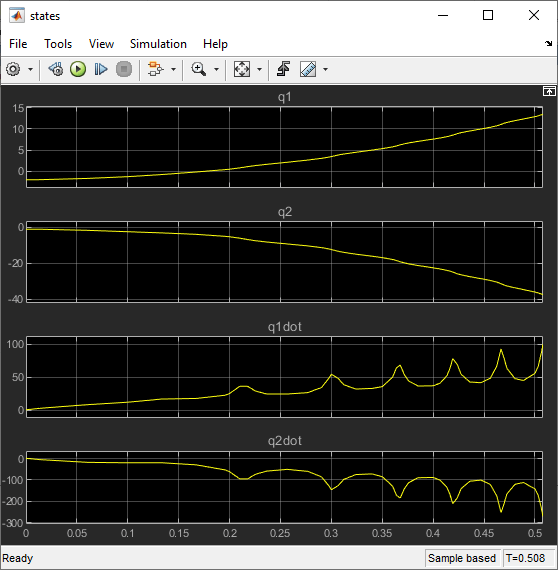Open the View menu
The image size is (558, 570).
(101, 44)
